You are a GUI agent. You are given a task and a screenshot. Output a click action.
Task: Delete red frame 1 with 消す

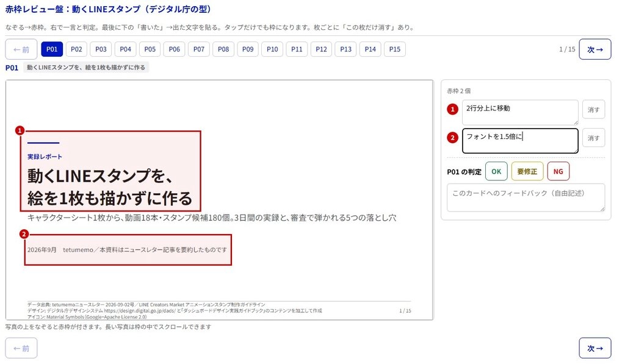(593, 110)
